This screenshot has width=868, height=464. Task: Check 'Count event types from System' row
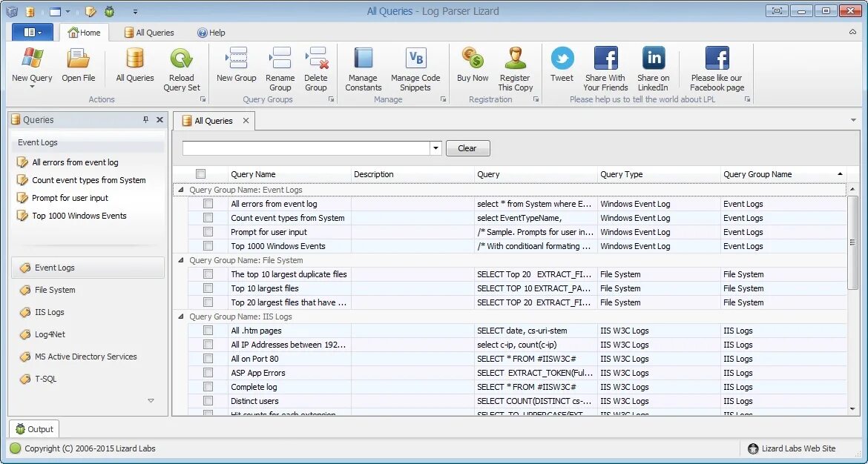[x=208, y=218]
